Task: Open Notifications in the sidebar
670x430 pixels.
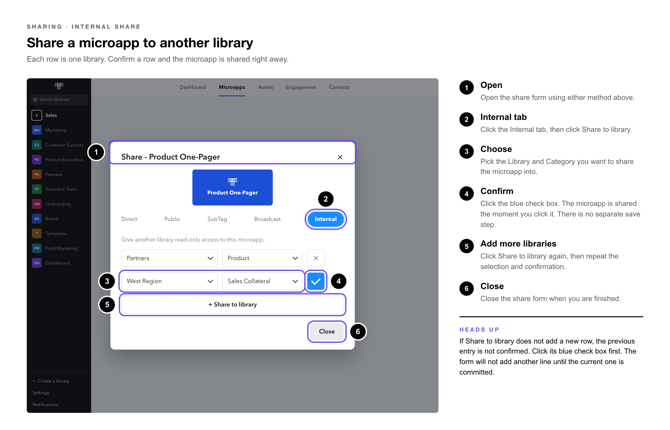Action: tap(45, 405)
